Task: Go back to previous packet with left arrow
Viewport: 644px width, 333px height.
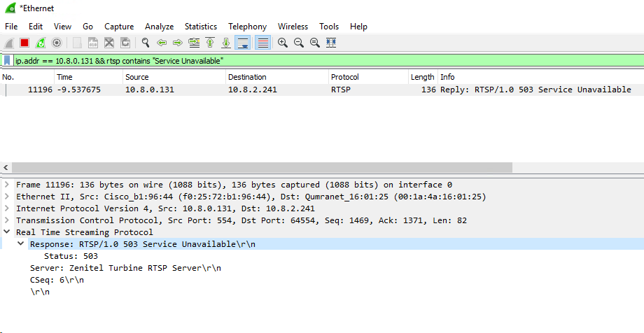Action: click(x=162, y=43)
